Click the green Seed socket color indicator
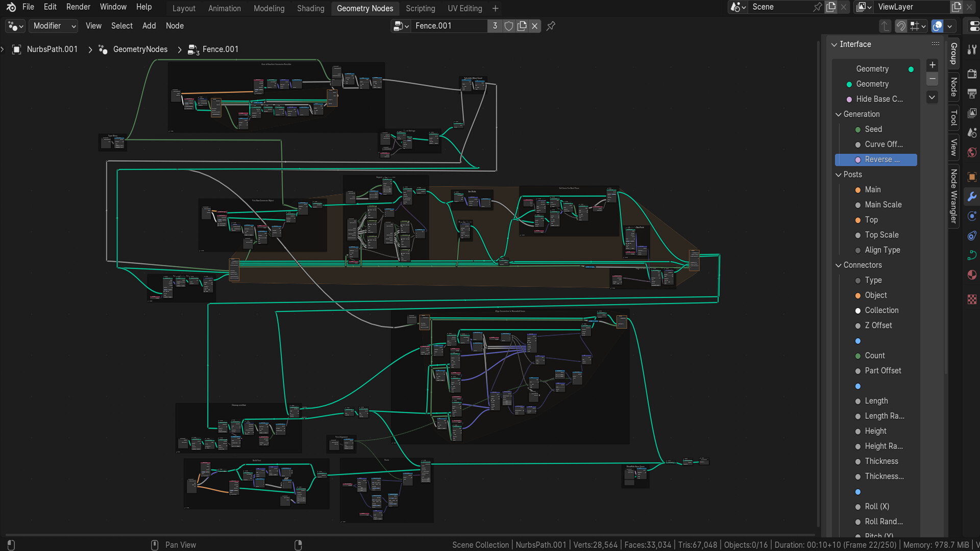This screenshot has height=551, width=980. pos(858,129)
